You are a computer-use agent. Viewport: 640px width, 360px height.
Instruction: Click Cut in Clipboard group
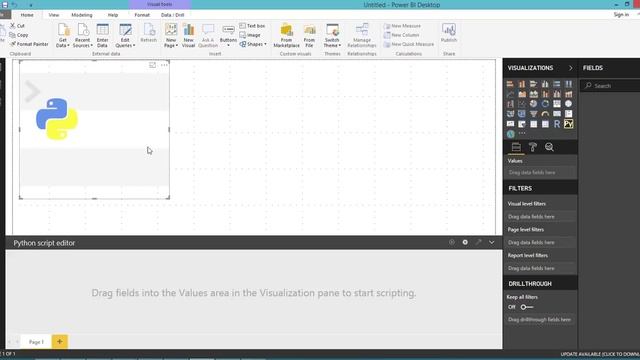pos(17,26)
